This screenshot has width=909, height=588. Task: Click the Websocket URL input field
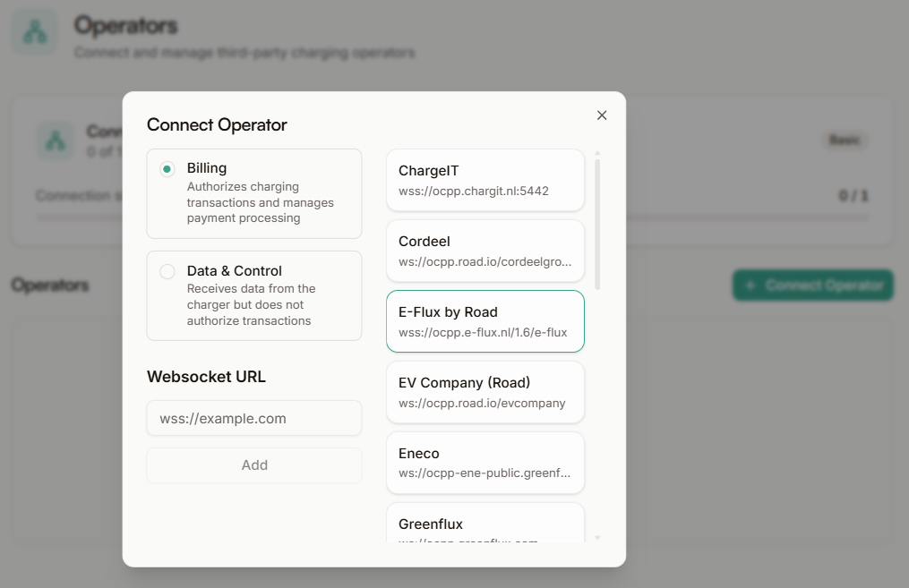tap(253, 418)
